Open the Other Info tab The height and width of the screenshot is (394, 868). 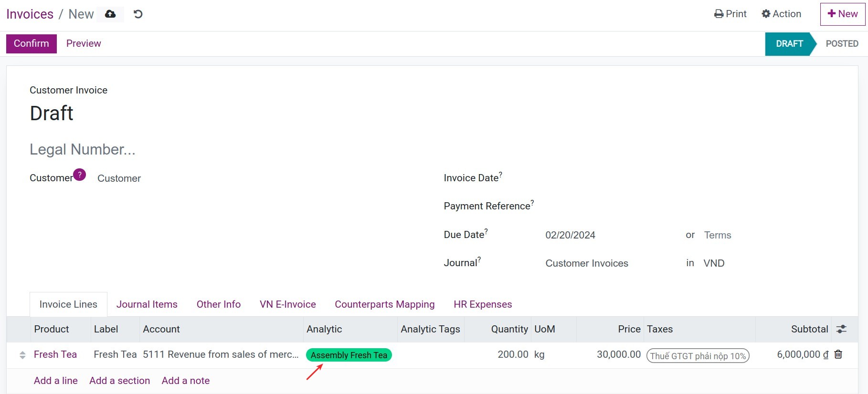coord(219,304)
